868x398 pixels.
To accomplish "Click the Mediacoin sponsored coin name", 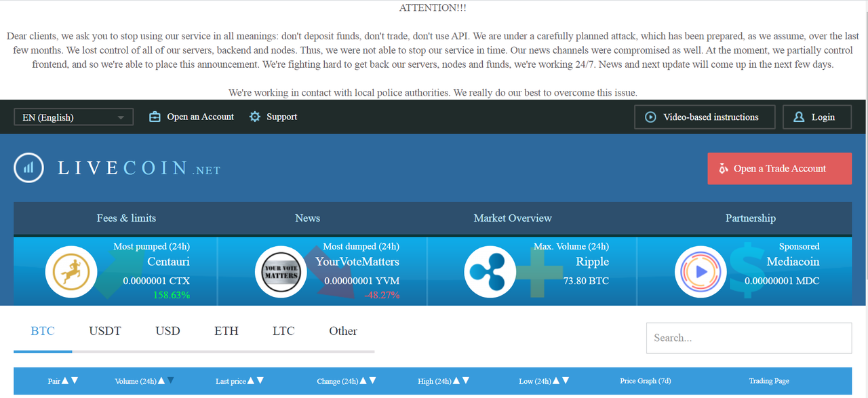I will coord(793,262).
